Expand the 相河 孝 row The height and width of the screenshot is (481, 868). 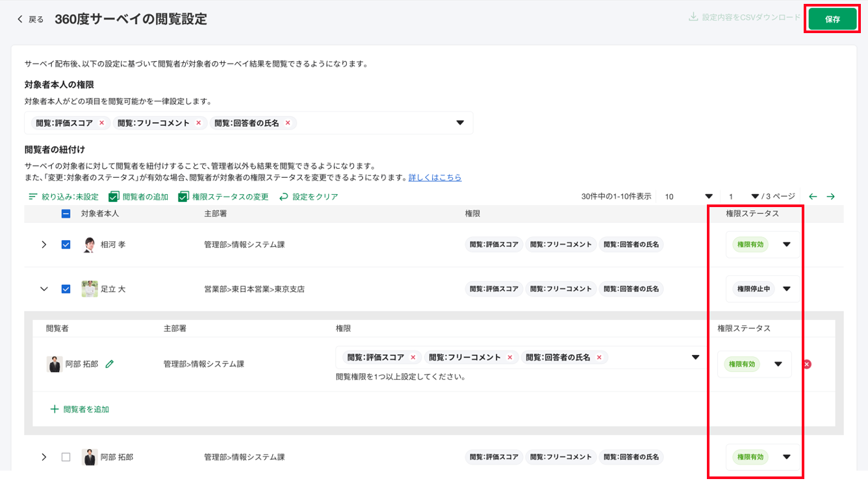44,245
